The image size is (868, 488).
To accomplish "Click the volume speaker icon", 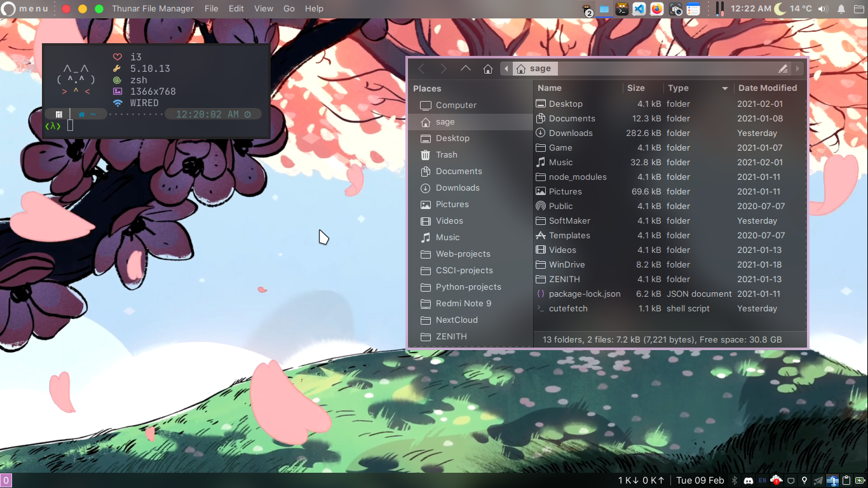I will tap(824, 9).
